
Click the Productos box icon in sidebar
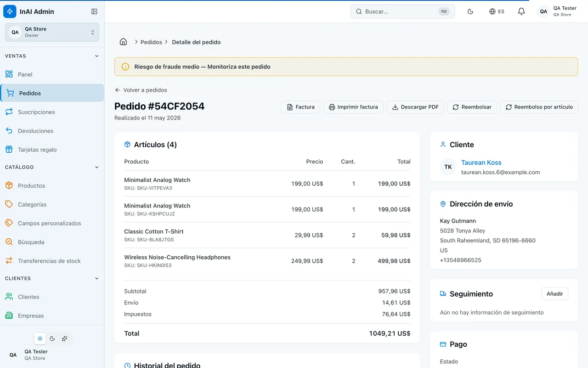click(x=9, y=185)
